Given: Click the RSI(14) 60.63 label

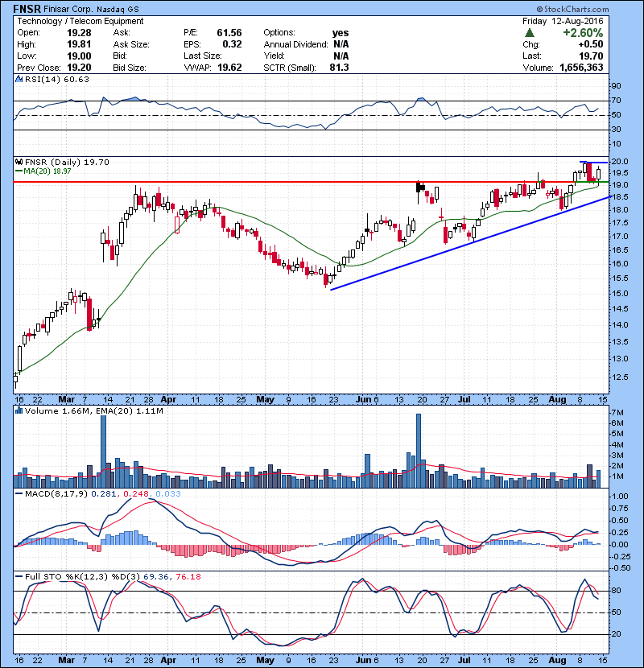Looking at the screenshot, I should coord(56,79).
